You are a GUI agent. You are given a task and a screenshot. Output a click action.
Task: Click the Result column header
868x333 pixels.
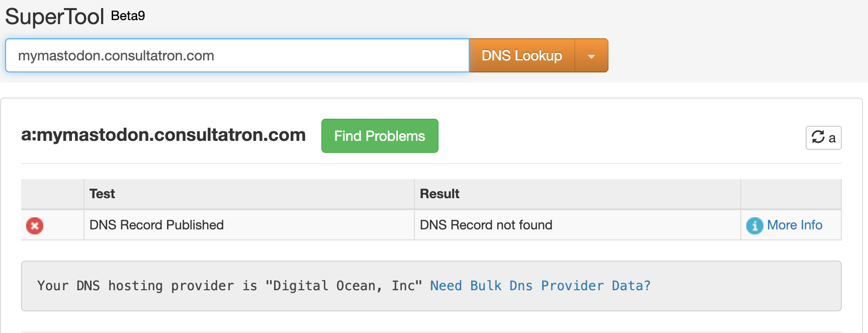tap(440, 194)
